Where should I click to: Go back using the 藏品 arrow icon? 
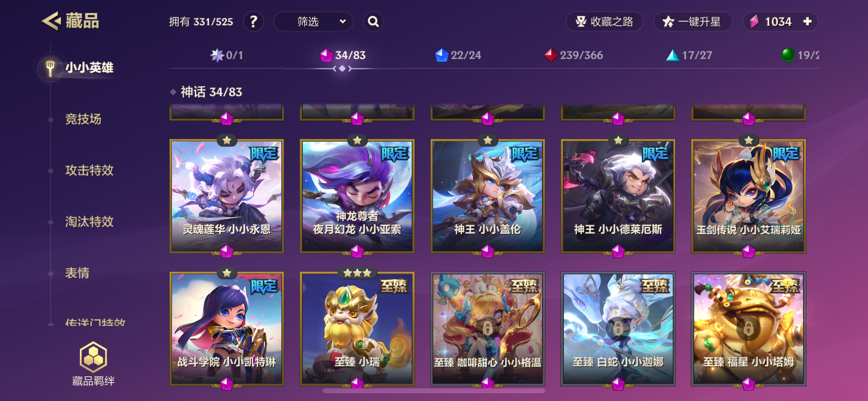[x=51, y=21]
